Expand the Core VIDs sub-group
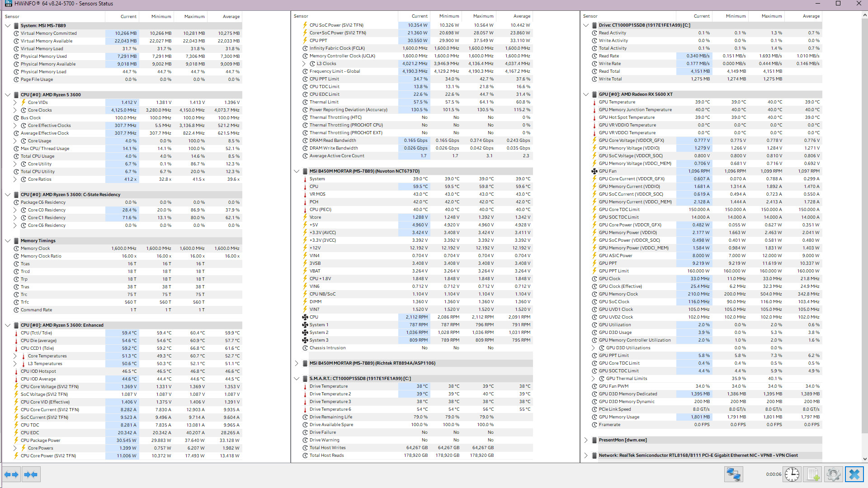The height and width of the screenshot is (488, 868). tap(15, 103)
